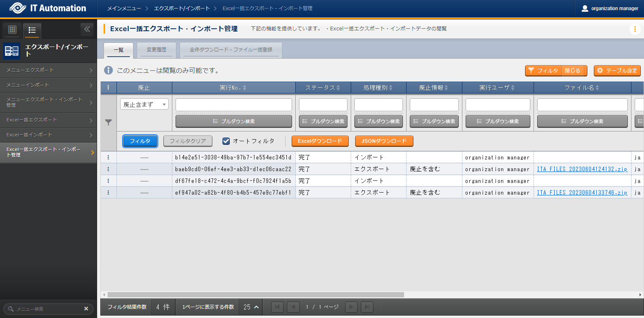Open the 廃止含まず dropdown
This screenshot has width=644, height=318.
144,104
